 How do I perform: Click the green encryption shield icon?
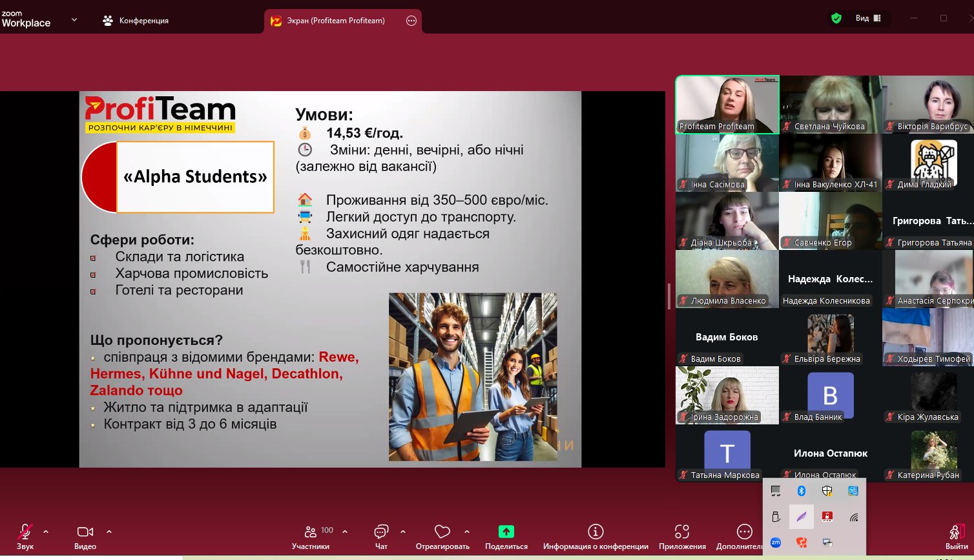pos(836,18)
